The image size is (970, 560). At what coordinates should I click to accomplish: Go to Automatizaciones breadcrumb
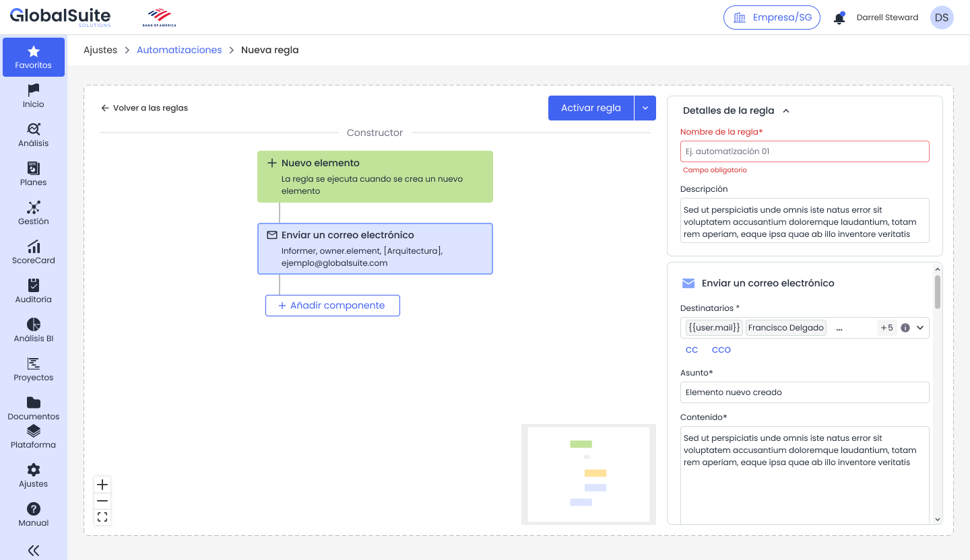pyautogui.click(x=179, y=50)
